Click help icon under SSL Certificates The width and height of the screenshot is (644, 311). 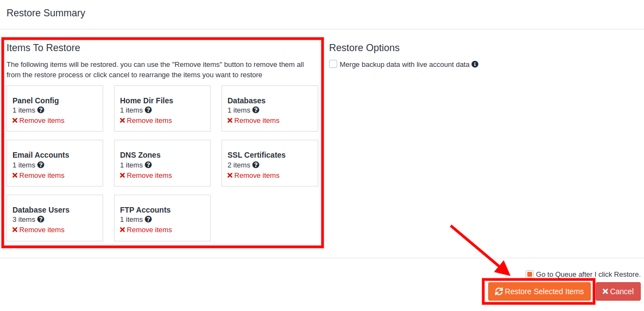(x=256, y=165)
